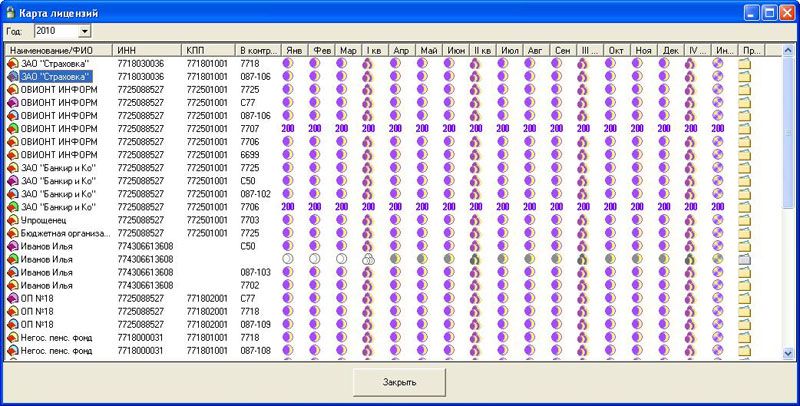Screen dimensions: 800x406
Task: Maximize the Карта лицензий window
Action: [x=770, y=13]
